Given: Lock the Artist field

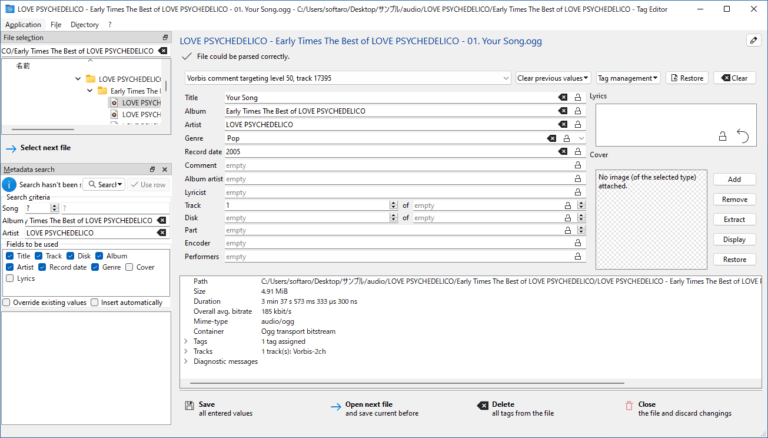Looking at the screenshot, I should 578,124.
